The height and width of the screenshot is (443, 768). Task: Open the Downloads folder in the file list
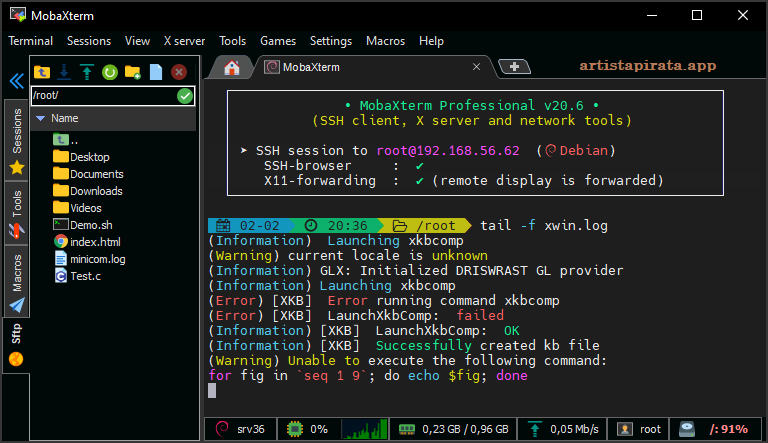[x=95, y=191]
